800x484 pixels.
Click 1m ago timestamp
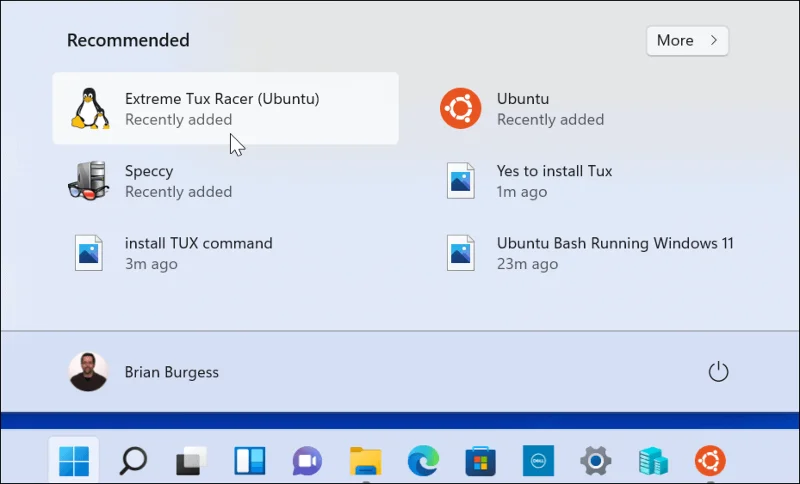click(x=522, y=192)
